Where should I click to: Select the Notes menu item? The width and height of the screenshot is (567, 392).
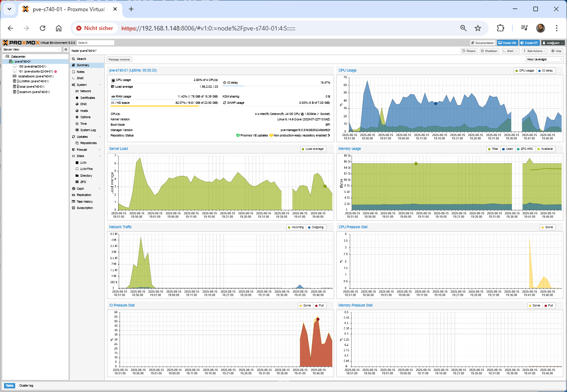pos(80,72)
